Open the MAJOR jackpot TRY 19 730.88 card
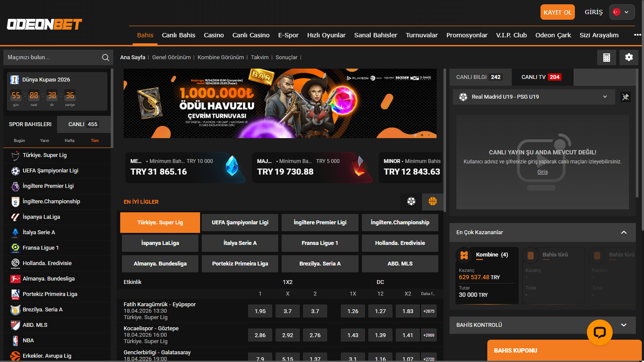This screenshot has height=362, width=644. [312, 168]
